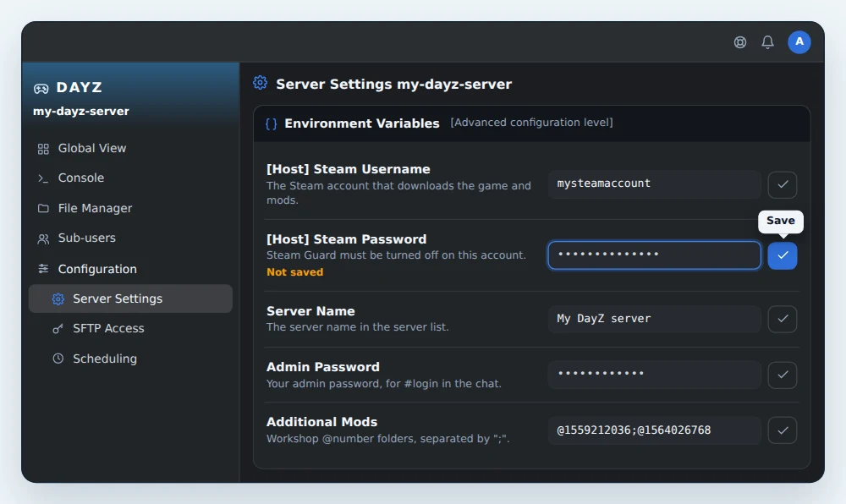This screenshot has width=846, height=504.
Task: Open the Console page
Action: pos(130,178)
